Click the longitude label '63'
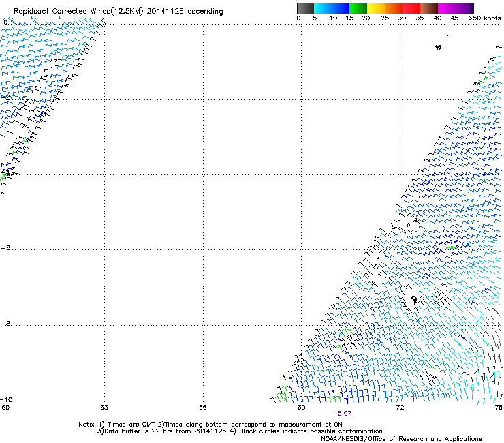The height and width of the screenshot is (443, 504). (x=104, y=408)
